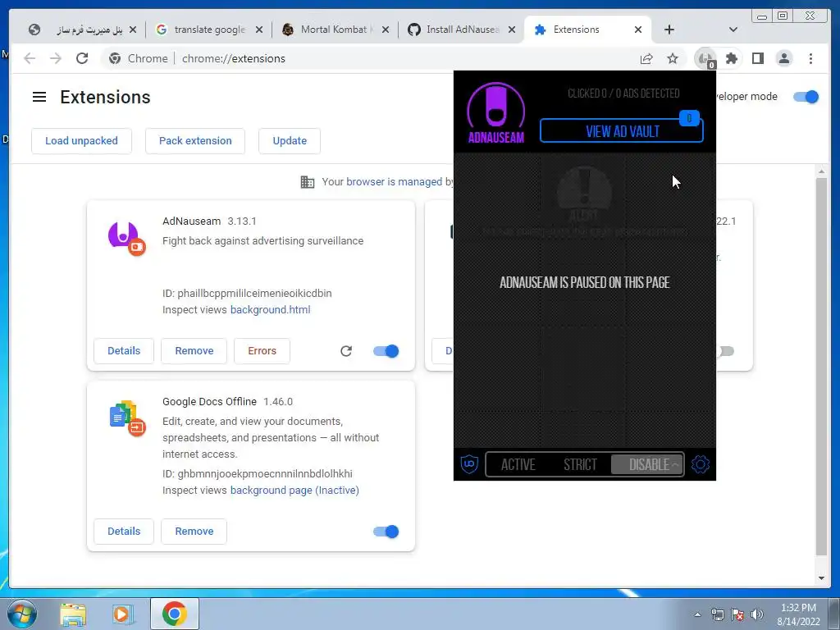The image size is (840, 630).
Task: Click AdNauseam logo in popup
Action: pyautogui.click(x=496, y=113)
